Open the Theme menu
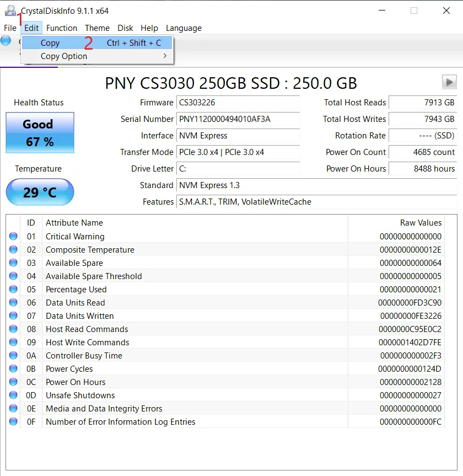This screenshot has height=476, width=463. click(x=97, y=28)
